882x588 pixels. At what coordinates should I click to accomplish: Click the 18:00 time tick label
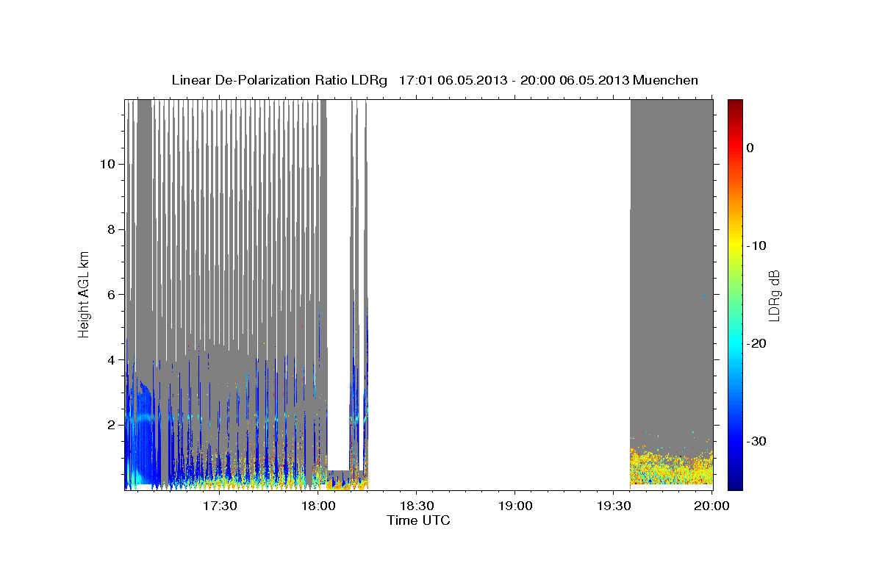click(318, 506)
